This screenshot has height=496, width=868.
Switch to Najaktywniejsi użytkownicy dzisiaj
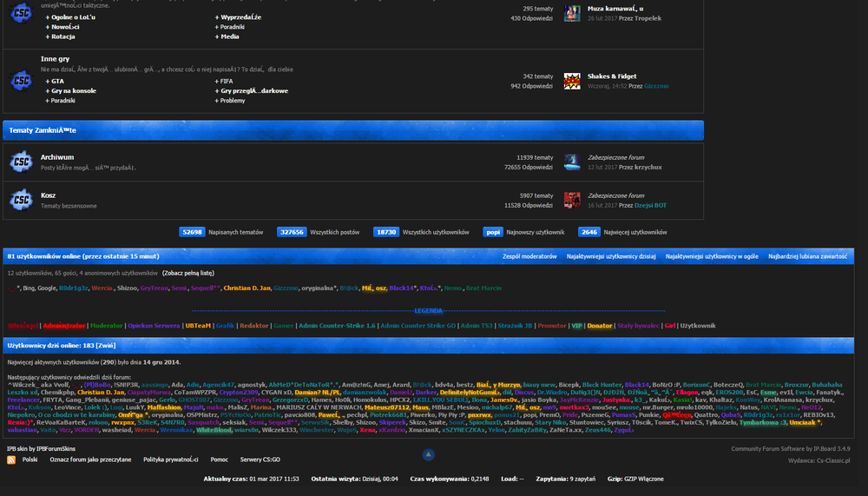pyautogui.click(x=611, y=257)
